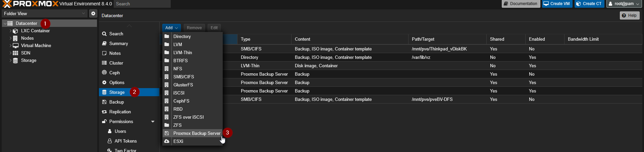Click the top Search input field
This screenshot has height=152, width=644.
pyautogui.click(x=142, y=4)
